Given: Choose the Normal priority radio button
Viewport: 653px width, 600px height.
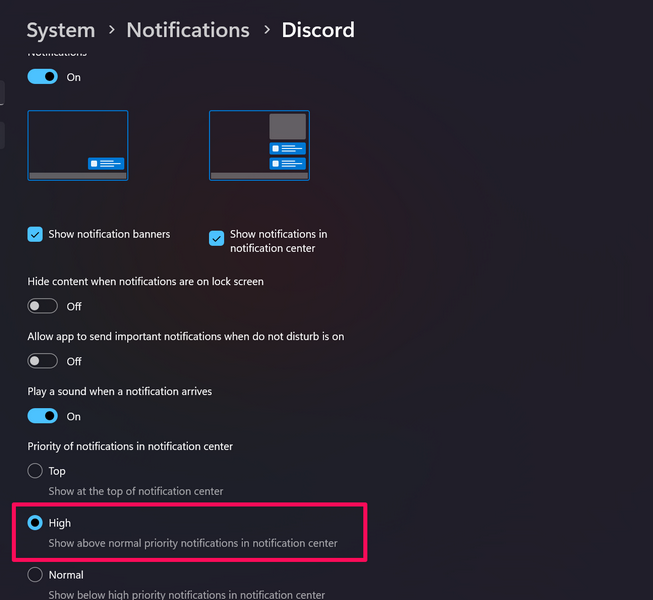Looking at the screenshot, I should coord(36,575).
